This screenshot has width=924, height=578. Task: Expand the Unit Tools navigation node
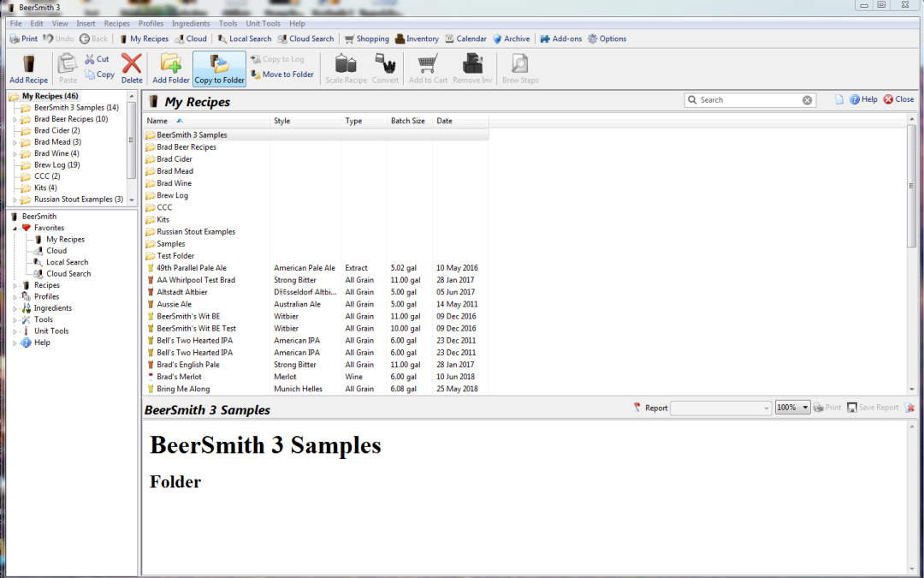(15, 331)
